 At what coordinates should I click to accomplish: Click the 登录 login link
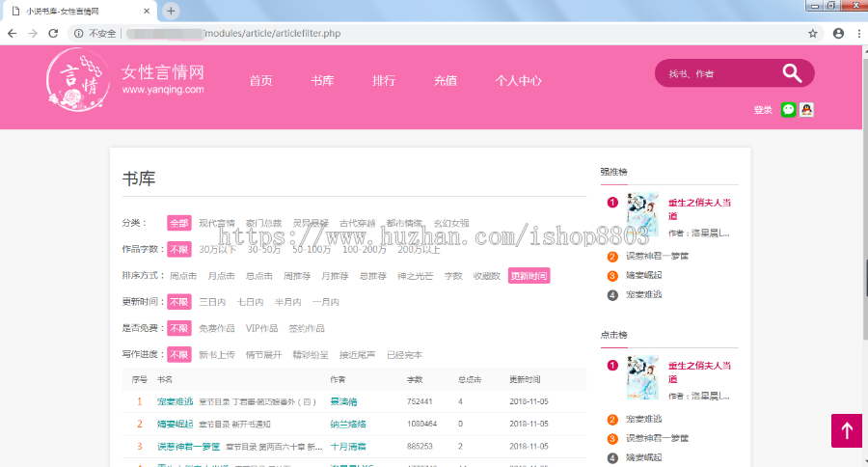click(763, 110)
